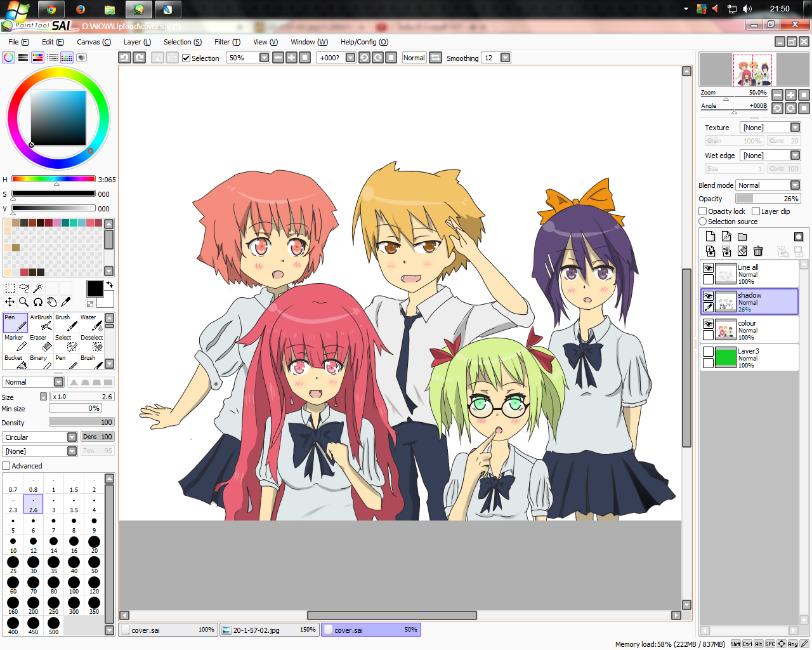Select the Eraser tool

pos(41,343)
